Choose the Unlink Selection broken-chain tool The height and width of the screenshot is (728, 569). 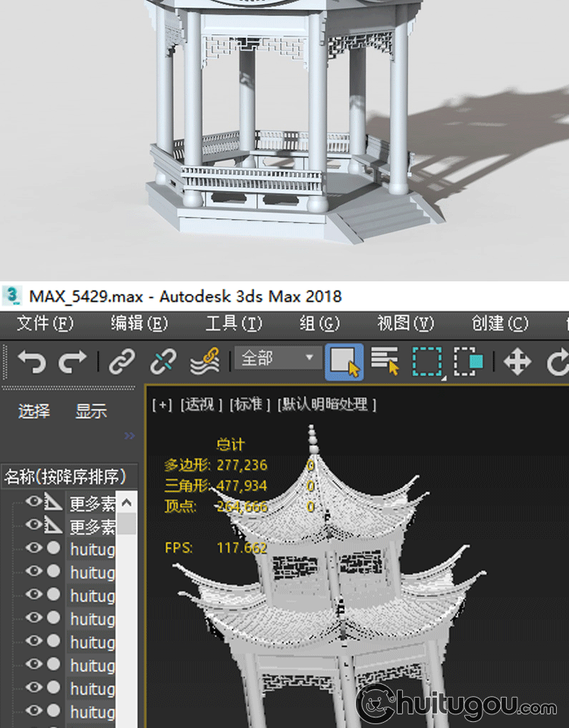pos(163,362)
